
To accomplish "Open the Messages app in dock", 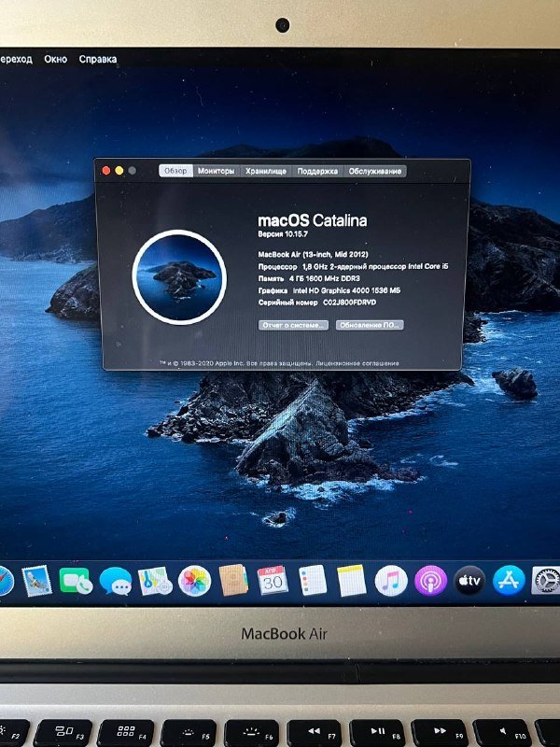I will point(116,581).
